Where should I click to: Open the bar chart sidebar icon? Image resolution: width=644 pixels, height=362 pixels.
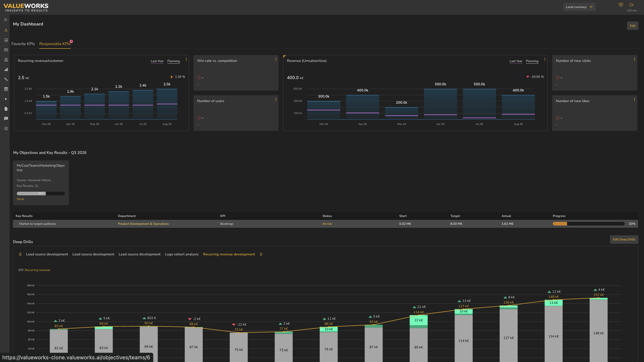tap(6, 70)
